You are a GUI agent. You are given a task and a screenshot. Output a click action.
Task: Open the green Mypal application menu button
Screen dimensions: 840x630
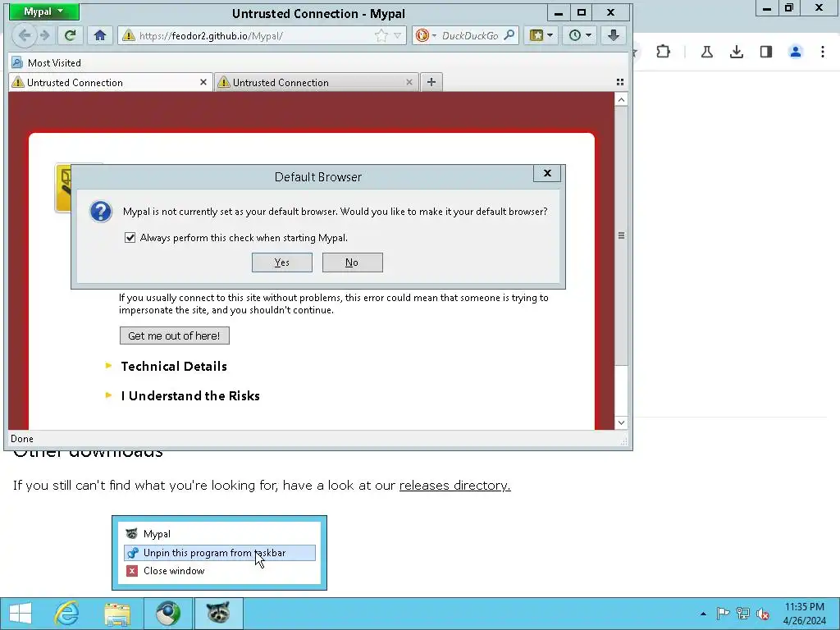pos(44,11)
